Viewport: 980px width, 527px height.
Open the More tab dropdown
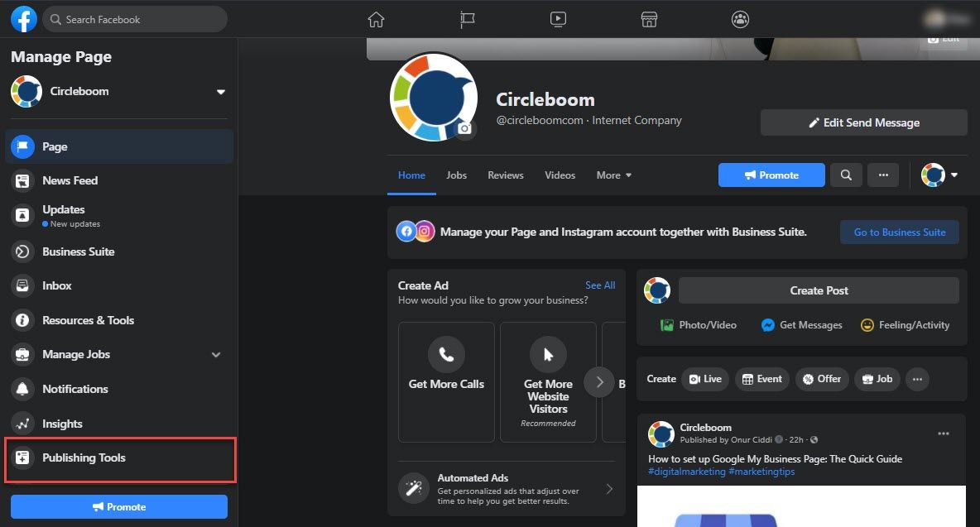(x=613, y=175)
